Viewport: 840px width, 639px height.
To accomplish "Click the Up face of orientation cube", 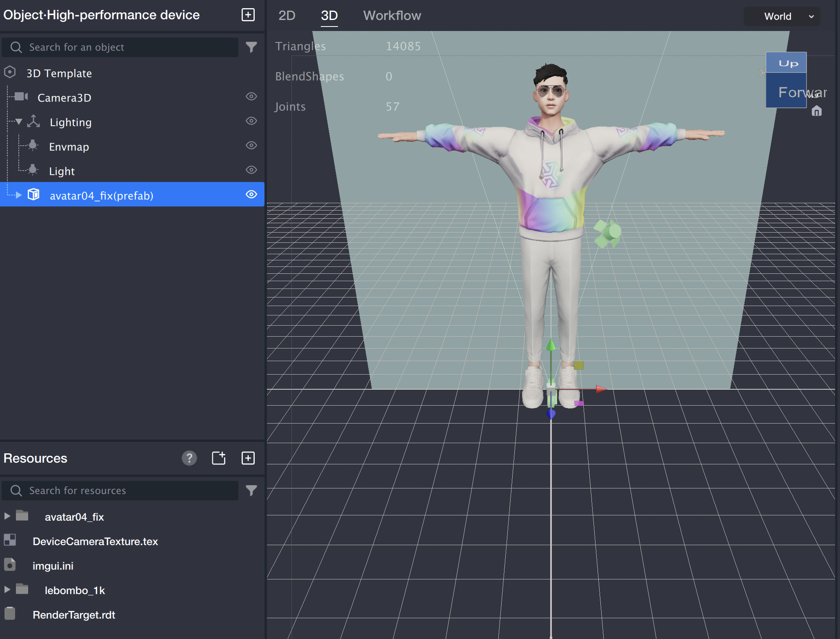I will [786, 63].
